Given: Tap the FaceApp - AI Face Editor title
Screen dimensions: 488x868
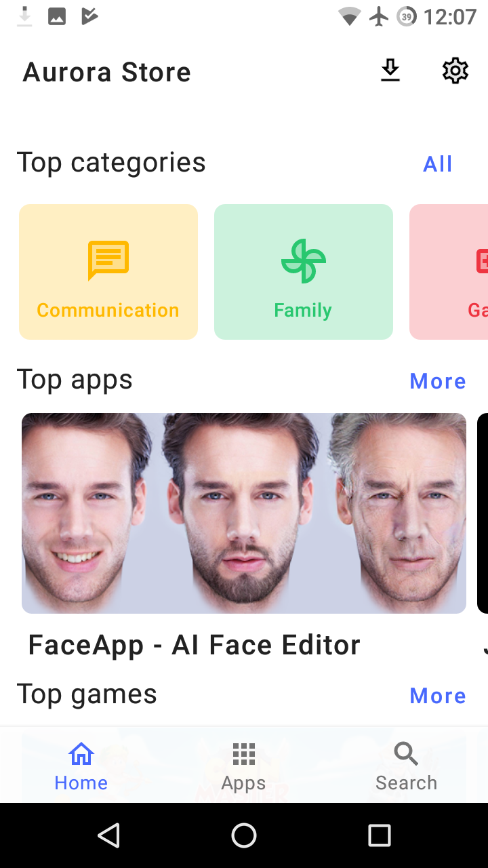Looking at the screenshot, I should pyautogui.click(x=195, y=645).
